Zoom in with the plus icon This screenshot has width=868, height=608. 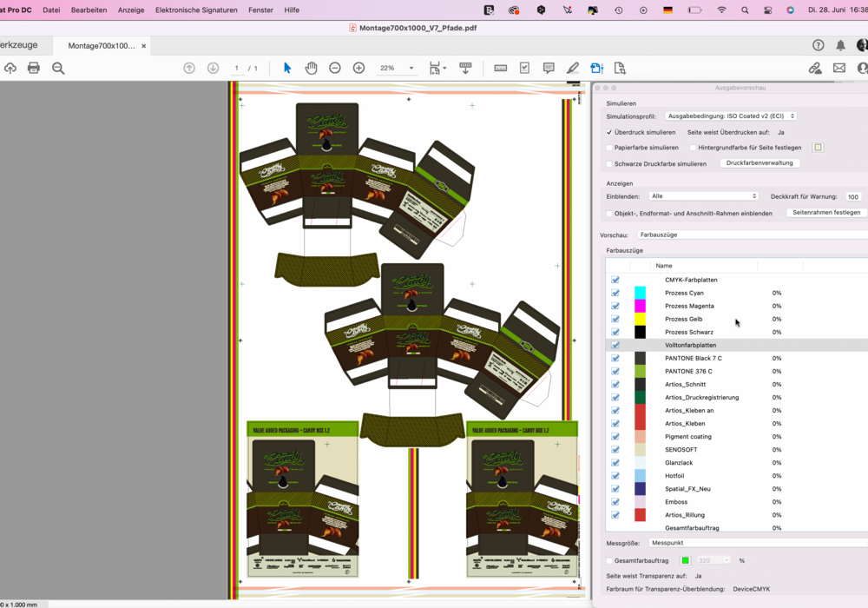click(358, 68)
